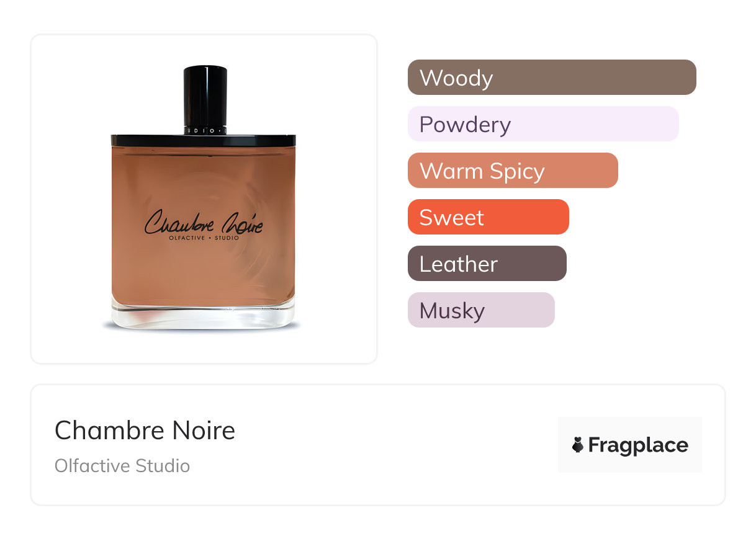Click the clear glass bottle base
Image resolution: width=756 pixels, height=536 pixels.
point(204,315)
